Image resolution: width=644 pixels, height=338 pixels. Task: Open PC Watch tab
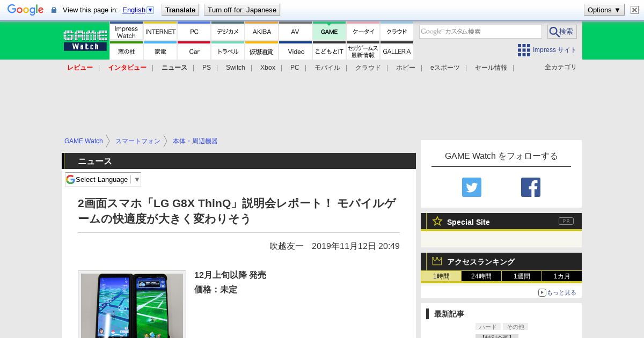(x=194, y=31)
